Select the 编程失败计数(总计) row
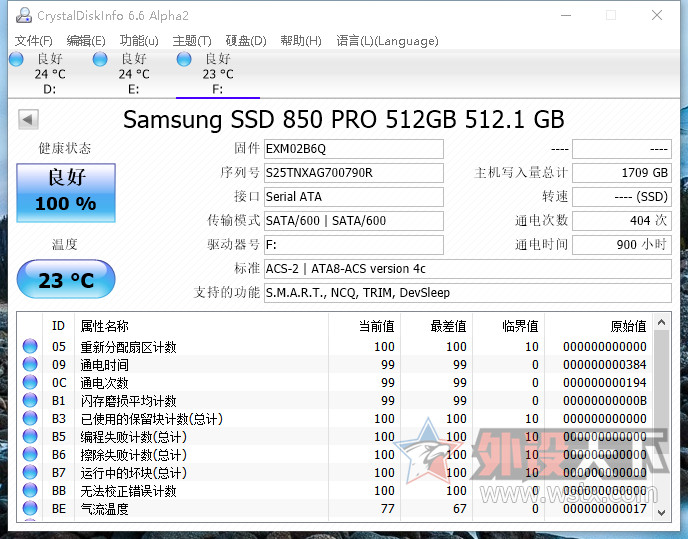688x539 pixels. [335, 436]
